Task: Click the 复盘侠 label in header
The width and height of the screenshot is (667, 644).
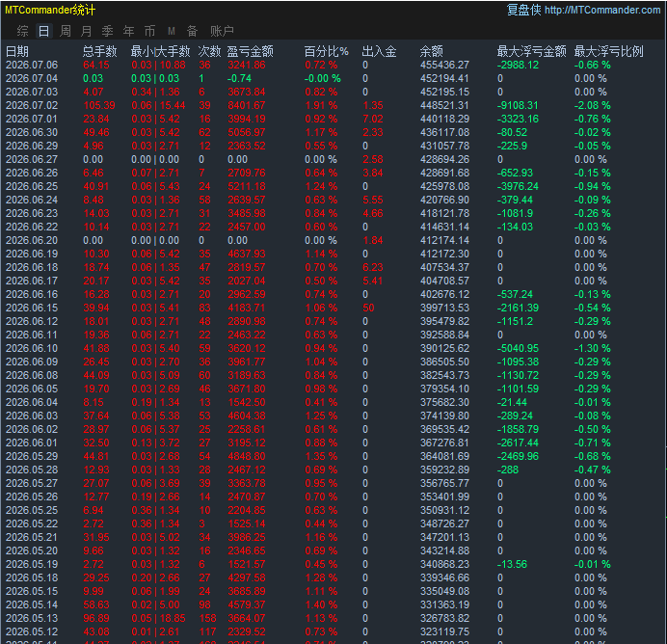Action: (x=523, y=10)
